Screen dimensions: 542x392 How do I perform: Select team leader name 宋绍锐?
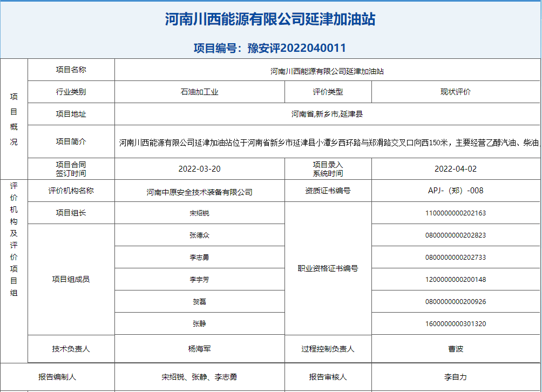[199, 213]
